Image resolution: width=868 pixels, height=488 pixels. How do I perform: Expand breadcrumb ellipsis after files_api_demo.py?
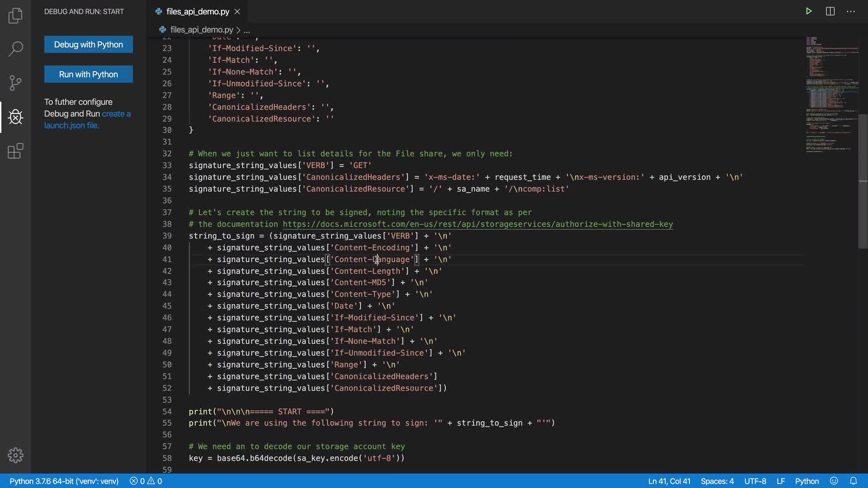(247, 30)
